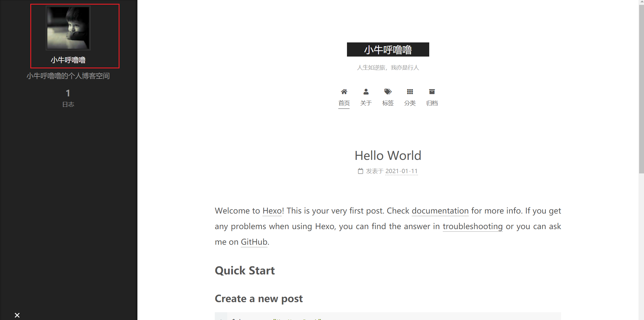Viewport: 644px width, 320px height.
Task: Open the 归档 archive page
Action: coord(432,103)
